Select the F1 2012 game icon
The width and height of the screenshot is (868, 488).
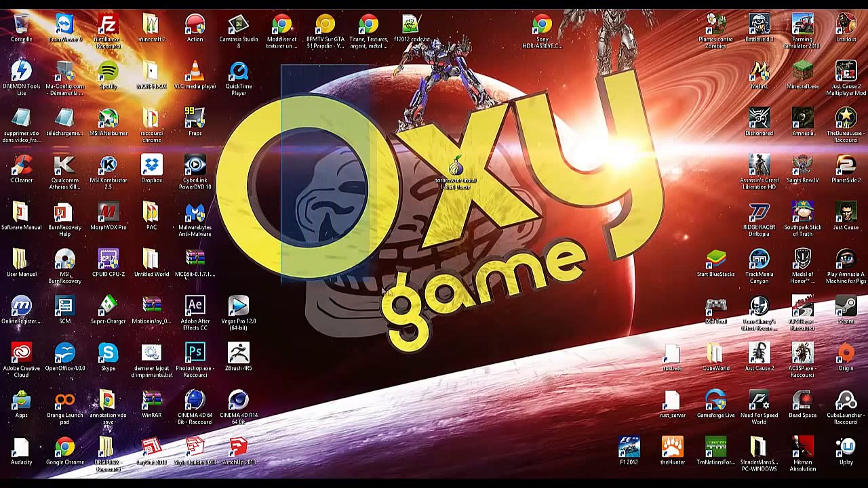click(629, 447)
